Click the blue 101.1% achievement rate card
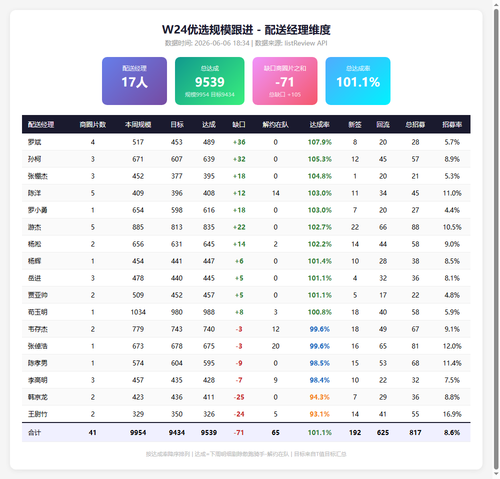500x479 pixels. [358, 81]
